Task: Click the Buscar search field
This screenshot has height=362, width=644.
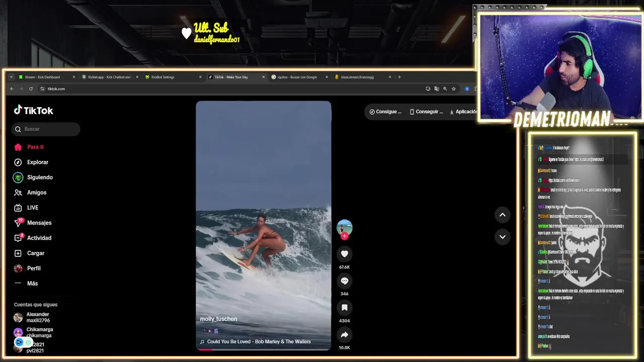Action: point(46,129)
